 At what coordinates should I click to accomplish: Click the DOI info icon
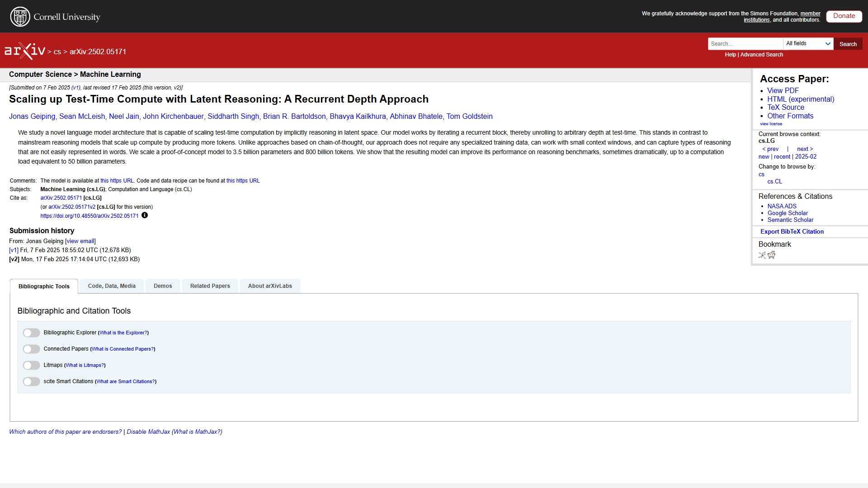tap(145, 215)
